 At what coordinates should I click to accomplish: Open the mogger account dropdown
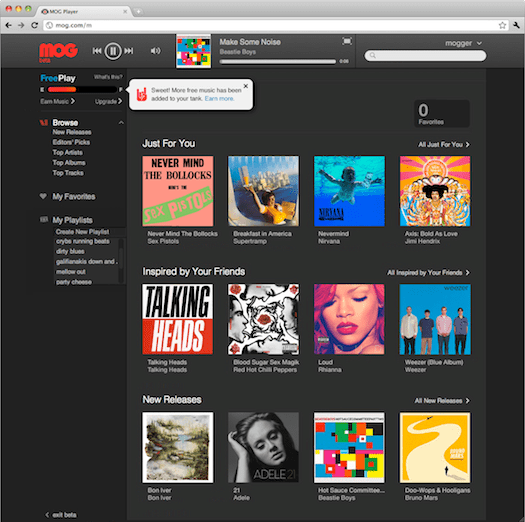[x=463, y=43]
